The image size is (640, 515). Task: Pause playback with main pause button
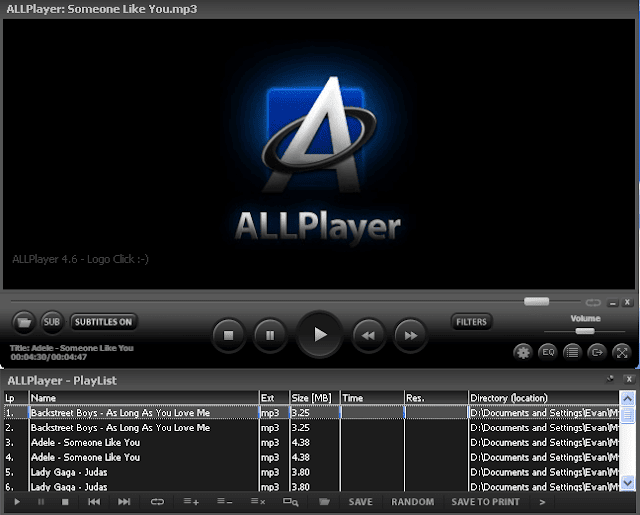[x=270, y=335]
